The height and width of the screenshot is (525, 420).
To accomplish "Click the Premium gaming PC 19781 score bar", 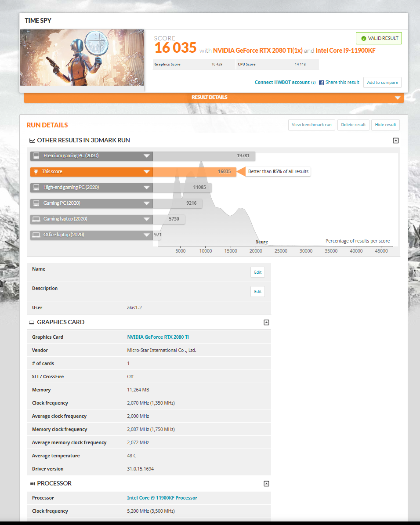I will (204, 156).
